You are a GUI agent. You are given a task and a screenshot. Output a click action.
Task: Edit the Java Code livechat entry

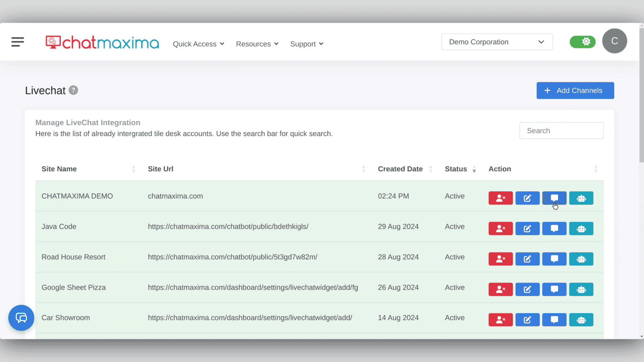coord(527,228)
